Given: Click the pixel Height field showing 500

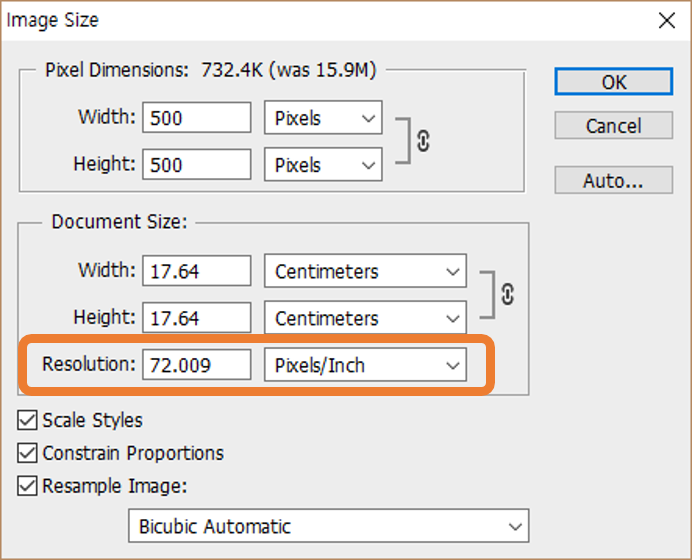Looking at the screenshot, I should click(196, 165).
